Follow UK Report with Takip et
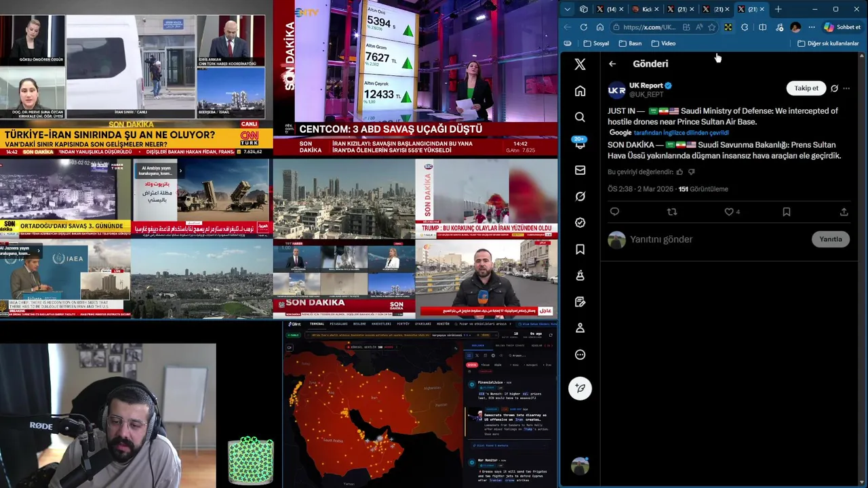The image size is (868, 488). (x=806, y=88)
